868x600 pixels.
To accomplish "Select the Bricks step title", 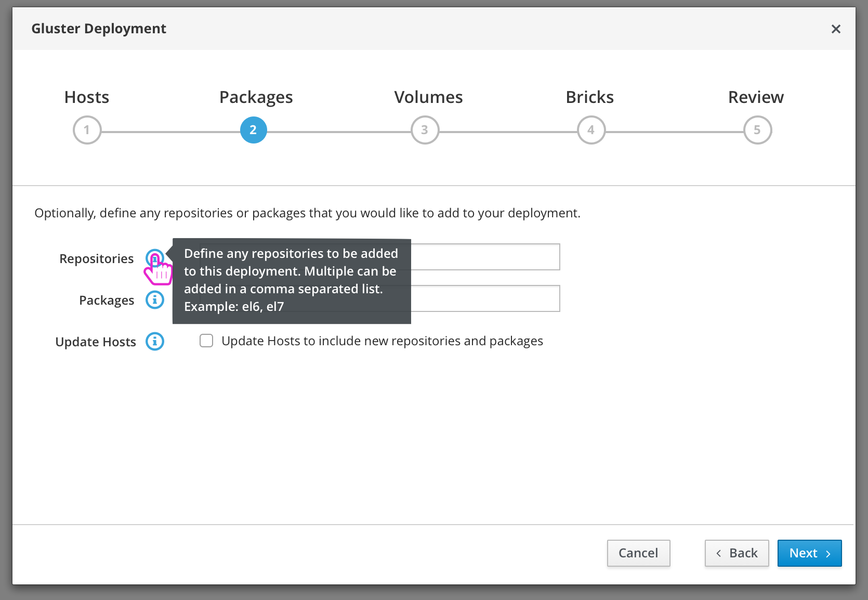I will [x=589, y=97].
